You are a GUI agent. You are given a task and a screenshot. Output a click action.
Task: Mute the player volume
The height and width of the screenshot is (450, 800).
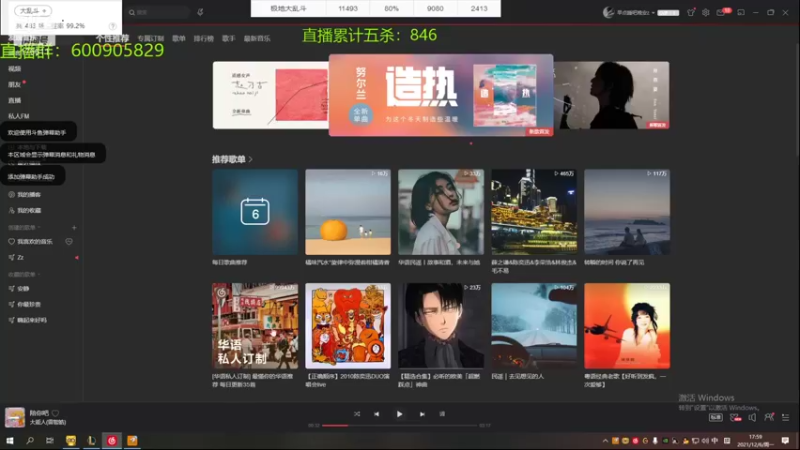752,417
